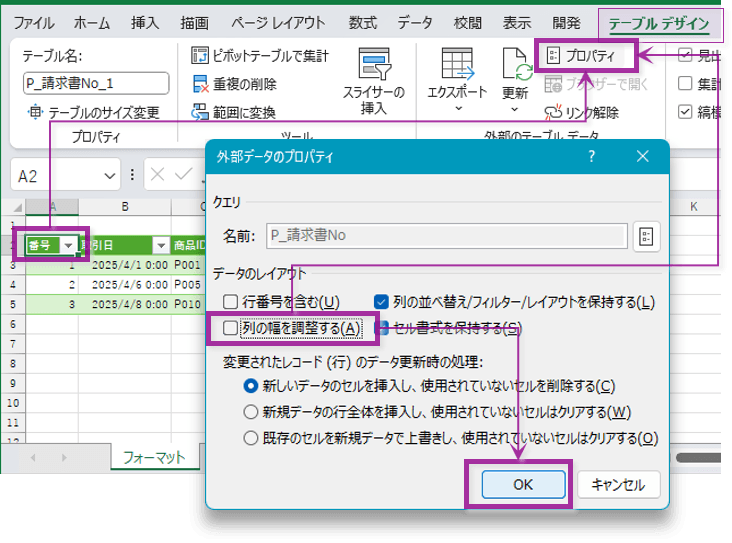This screenshot has height=543, width=732.
Task: Toggle 列の並べ替え/フィルター/レイアウトを保持する(L) checkbox
Action: click(x=381, y=302)
